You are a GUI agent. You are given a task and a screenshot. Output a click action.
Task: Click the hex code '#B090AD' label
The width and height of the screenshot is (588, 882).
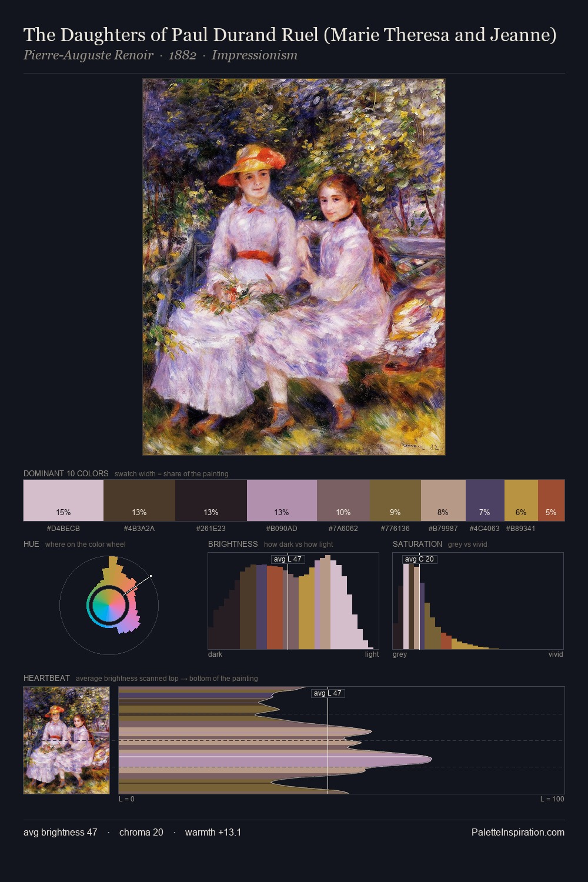[x=282, y=529]
